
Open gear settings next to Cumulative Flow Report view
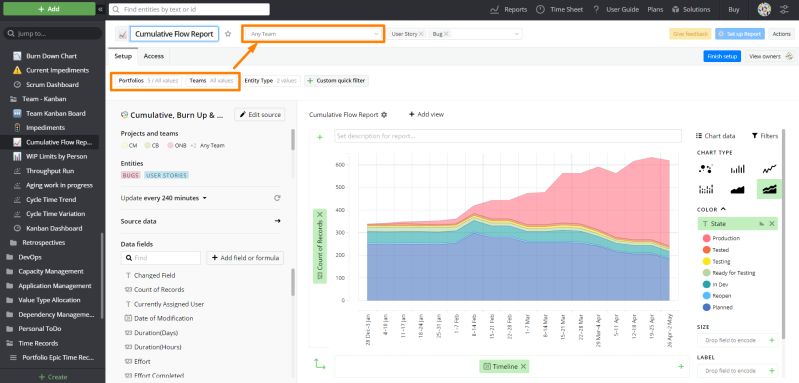coord(384,115)
